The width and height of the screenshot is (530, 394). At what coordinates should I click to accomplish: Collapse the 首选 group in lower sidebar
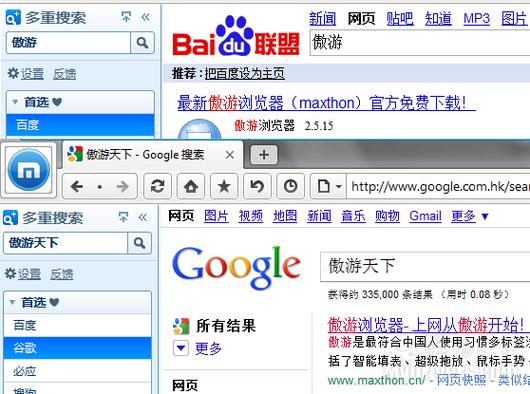point(12,302)
